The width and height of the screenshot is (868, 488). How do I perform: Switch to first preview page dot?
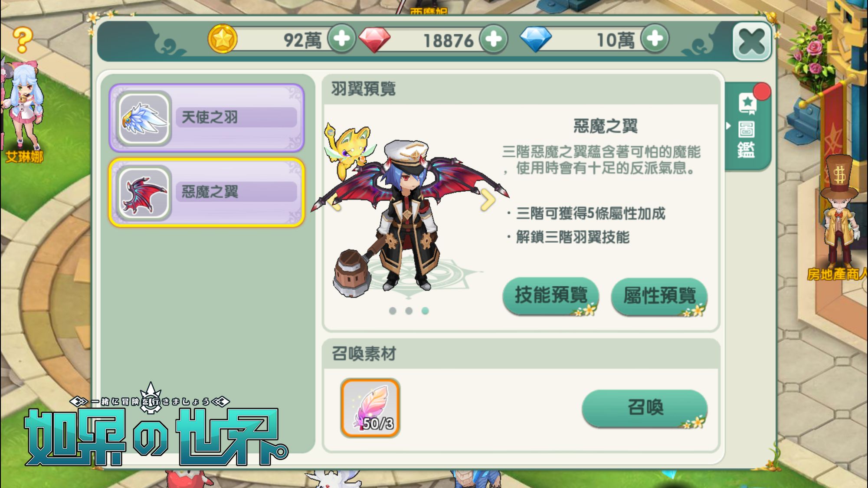pyautogui.click(x=393, y=311)
